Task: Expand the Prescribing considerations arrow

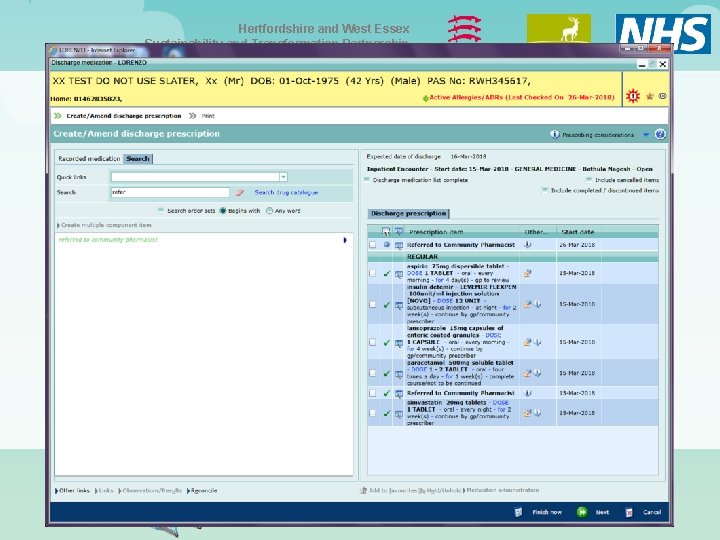Action: (x=646, y=135)
